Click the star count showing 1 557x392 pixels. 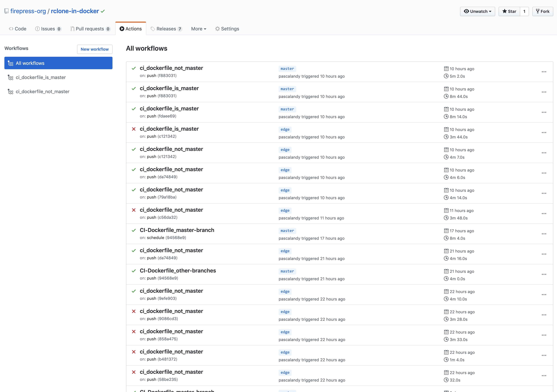tap(524, 11)
